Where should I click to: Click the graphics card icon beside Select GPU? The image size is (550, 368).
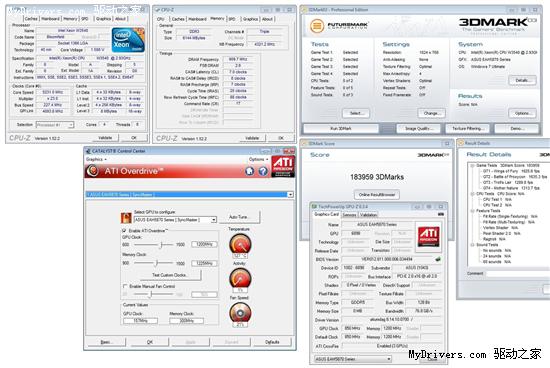point(126,218)
